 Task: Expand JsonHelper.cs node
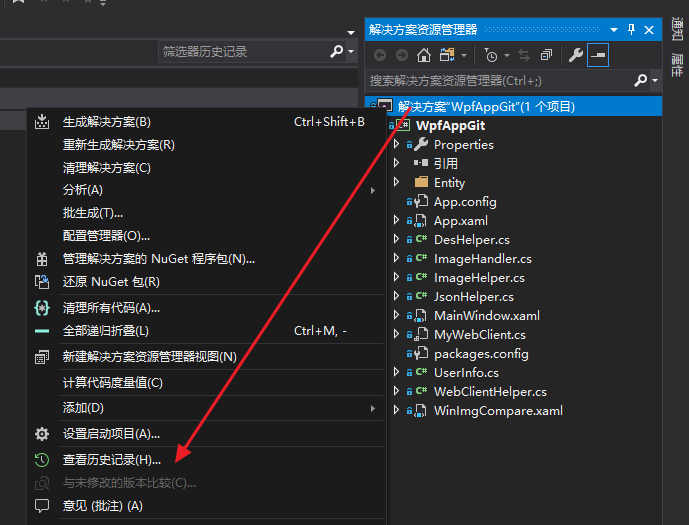396,296
